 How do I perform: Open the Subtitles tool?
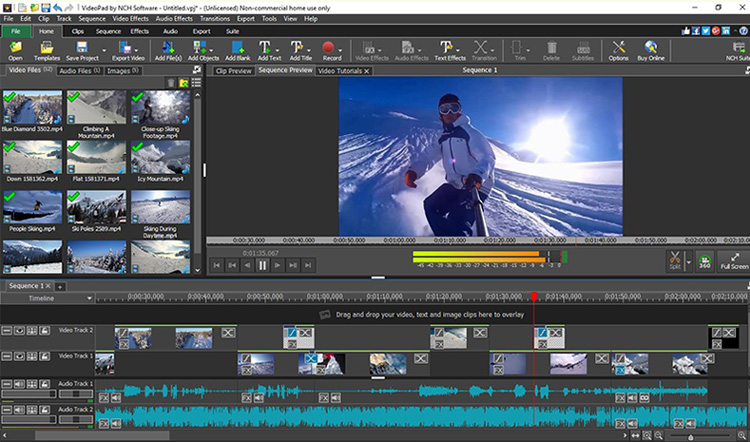click(583, 51)
